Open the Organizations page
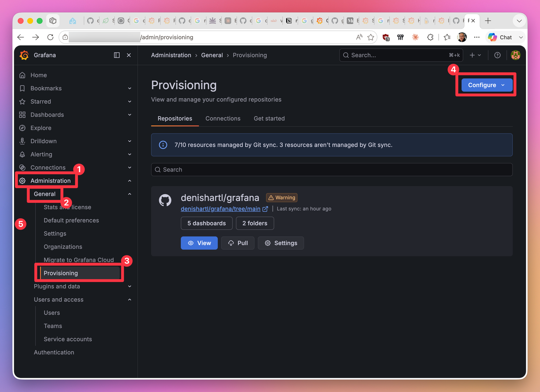Viewport: 540px width, 392px height. [63, 247]
